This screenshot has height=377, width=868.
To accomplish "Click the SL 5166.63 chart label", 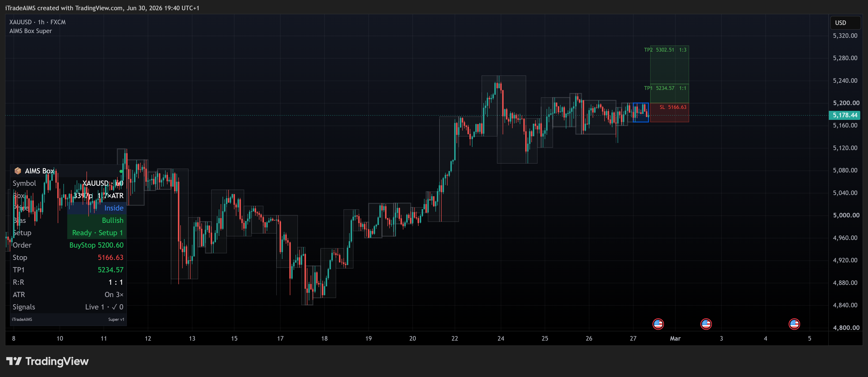I will click(672, 107).
